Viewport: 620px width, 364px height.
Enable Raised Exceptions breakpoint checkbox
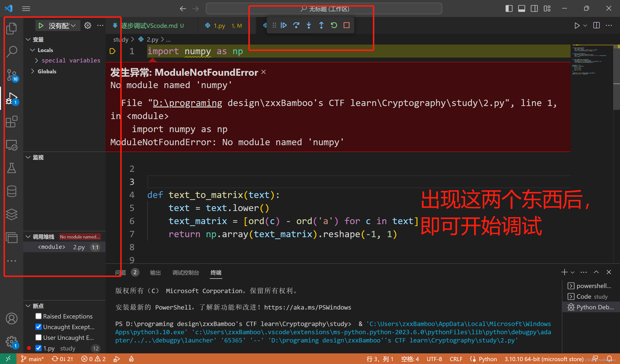tap(38, 316)
